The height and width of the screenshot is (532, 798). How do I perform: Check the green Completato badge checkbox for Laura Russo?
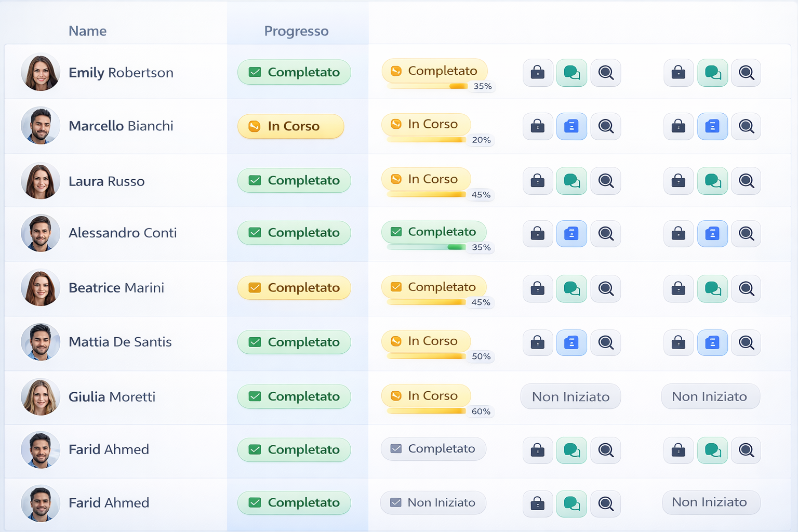click(254, 180)
